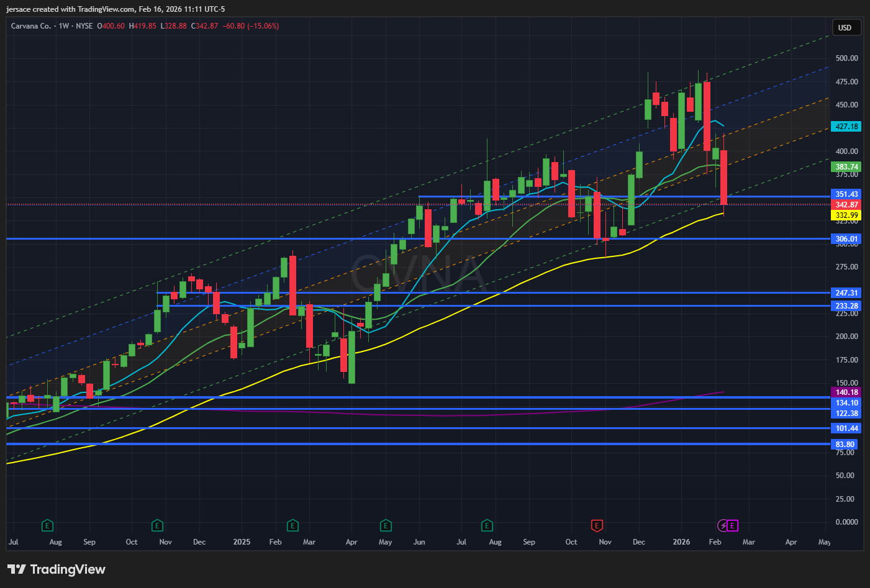Click the 134.10 horizontal line price label
The height and width of the screenshot is (588, 870).
click(846, 403)
